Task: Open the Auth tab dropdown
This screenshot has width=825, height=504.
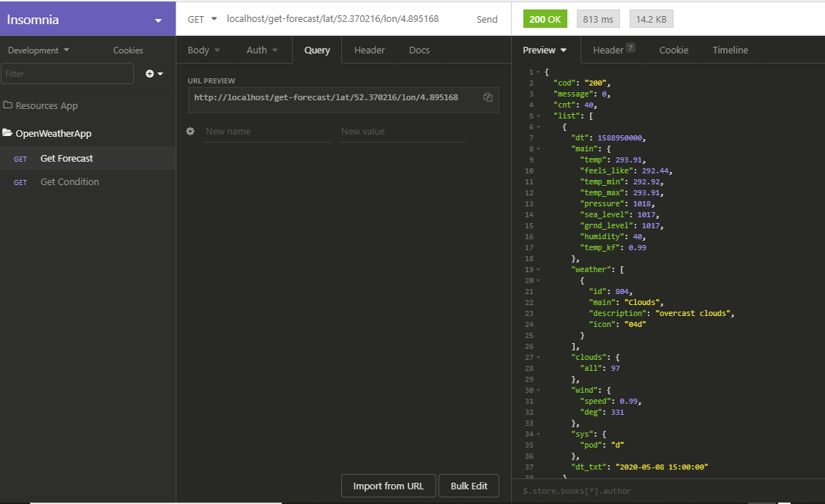Action: [262, 50]
